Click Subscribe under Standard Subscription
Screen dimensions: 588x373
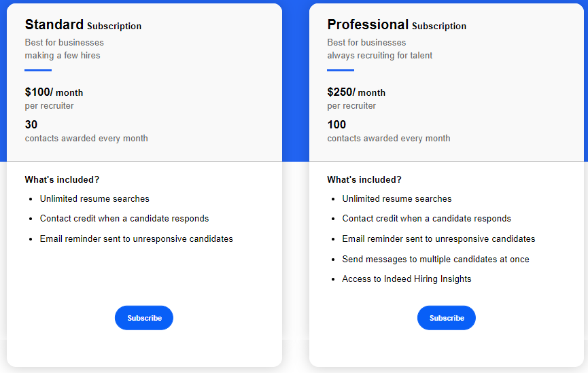coord(144,318)
